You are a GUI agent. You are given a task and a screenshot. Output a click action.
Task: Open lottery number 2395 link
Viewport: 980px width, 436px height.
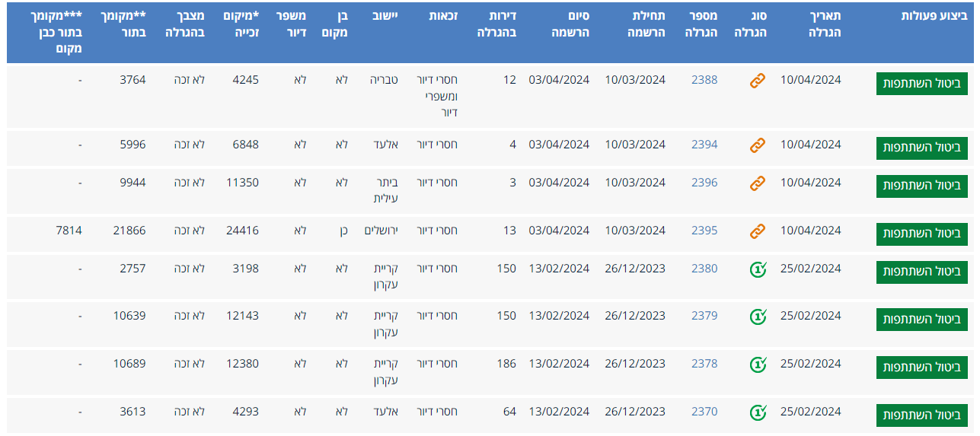coord(704,231)
